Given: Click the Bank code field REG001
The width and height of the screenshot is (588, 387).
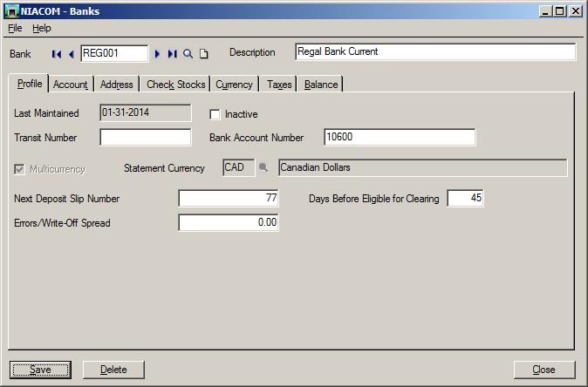Looking at the screenshot, I should [114, 53].
